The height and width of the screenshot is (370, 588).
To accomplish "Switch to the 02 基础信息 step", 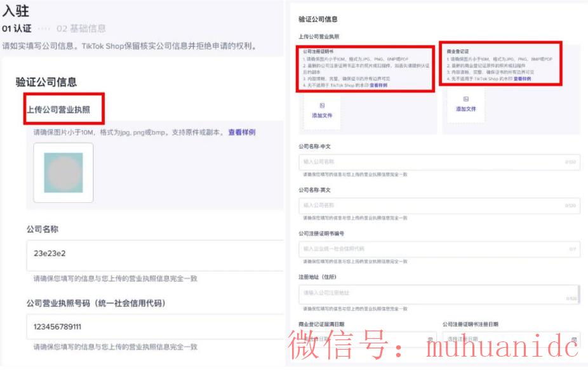I will coord(83,29).
